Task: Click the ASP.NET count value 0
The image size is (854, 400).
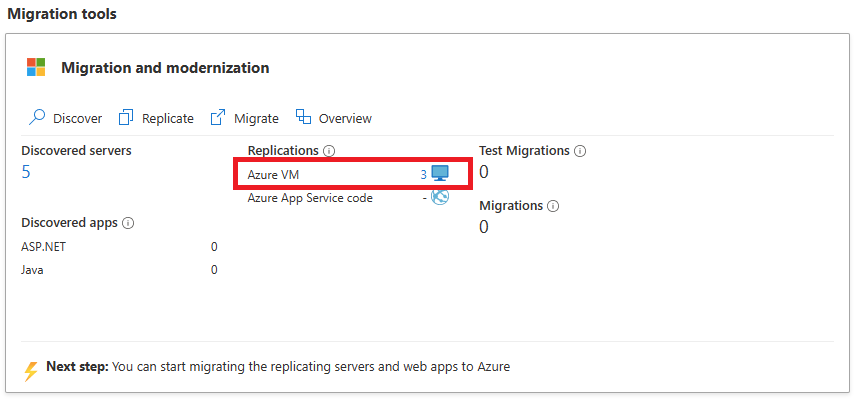Action: pos(214,247)
